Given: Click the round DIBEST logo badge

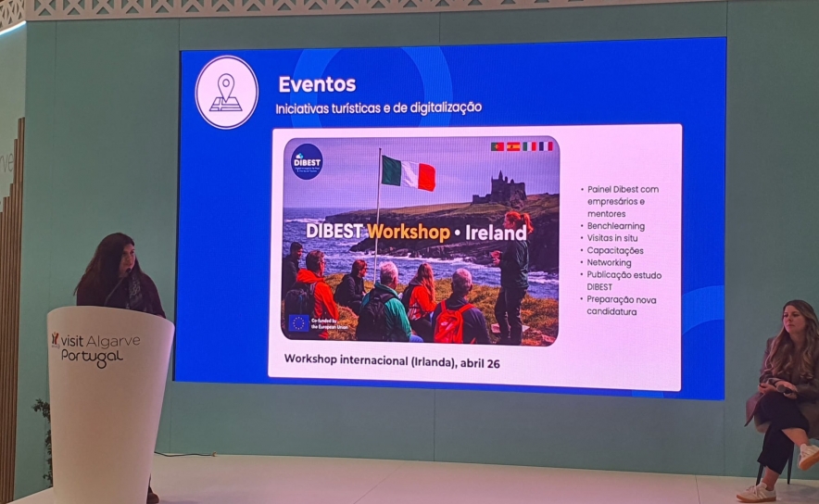Looking at the screenshot, I should (x=307, y=160).
